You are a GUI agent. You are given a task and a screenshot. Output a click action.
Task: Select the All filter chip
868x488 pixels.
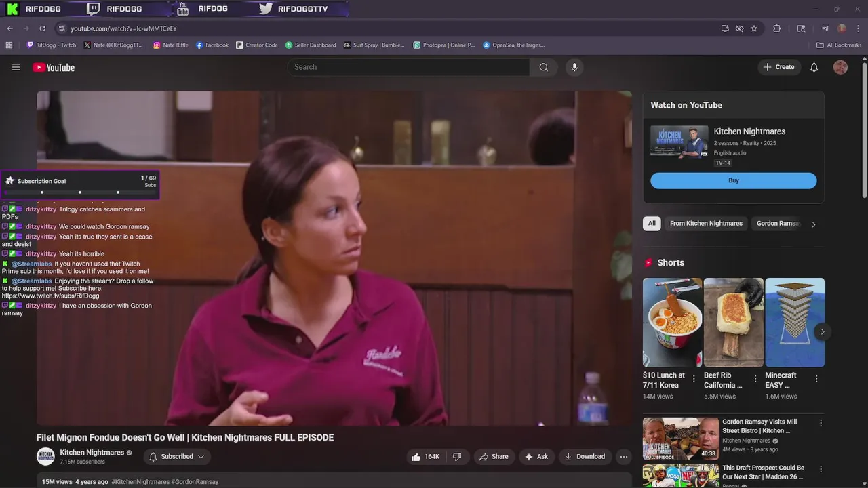pos(652,223)
